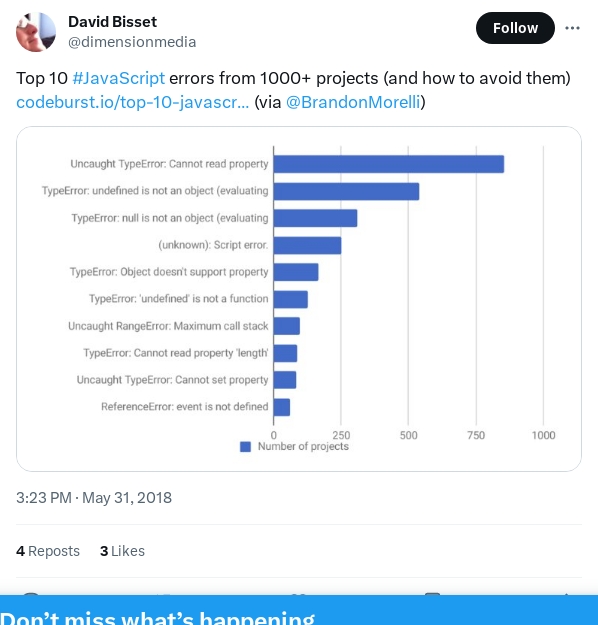Click the bar next to (unknown): Script error.
The image size is (598, 625).
(x=307, y=245)
